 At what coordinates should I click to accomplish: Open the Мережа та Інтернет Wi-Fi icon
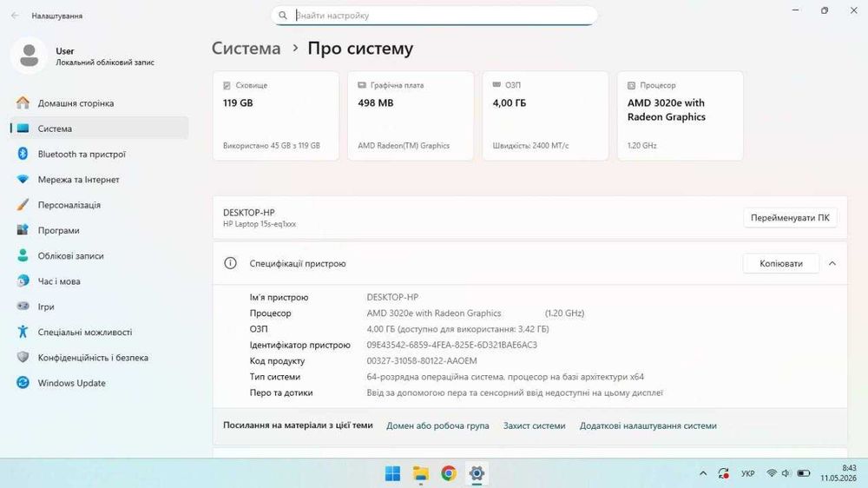click(23, 180)
